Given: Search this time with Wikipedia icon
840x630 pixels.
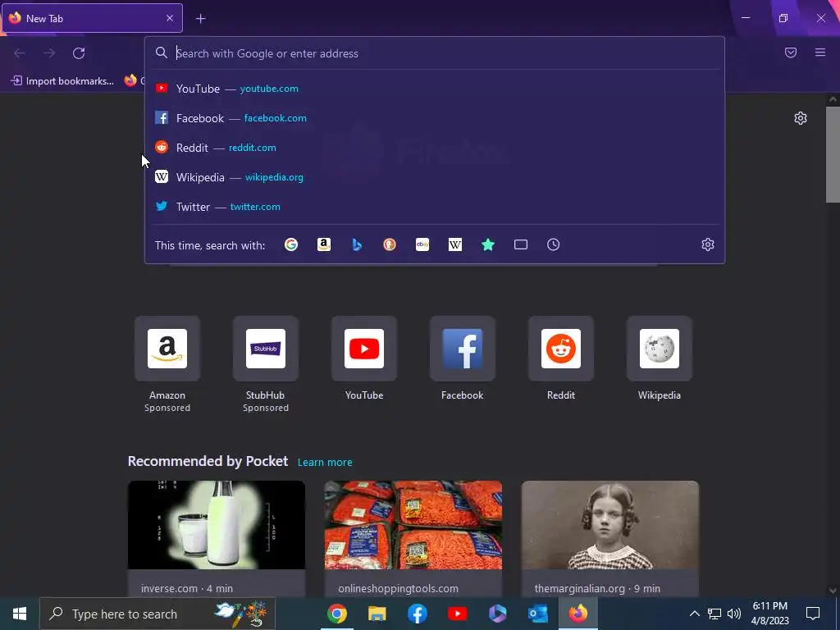Looking at the screenshot, I should 454,244.
